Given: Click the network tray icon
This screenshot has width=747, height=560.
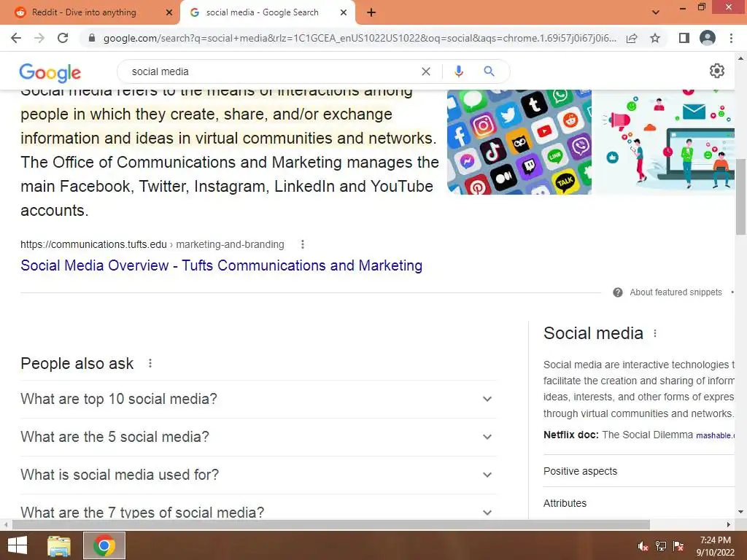Looking at the screenshot, I should (661, 546).
